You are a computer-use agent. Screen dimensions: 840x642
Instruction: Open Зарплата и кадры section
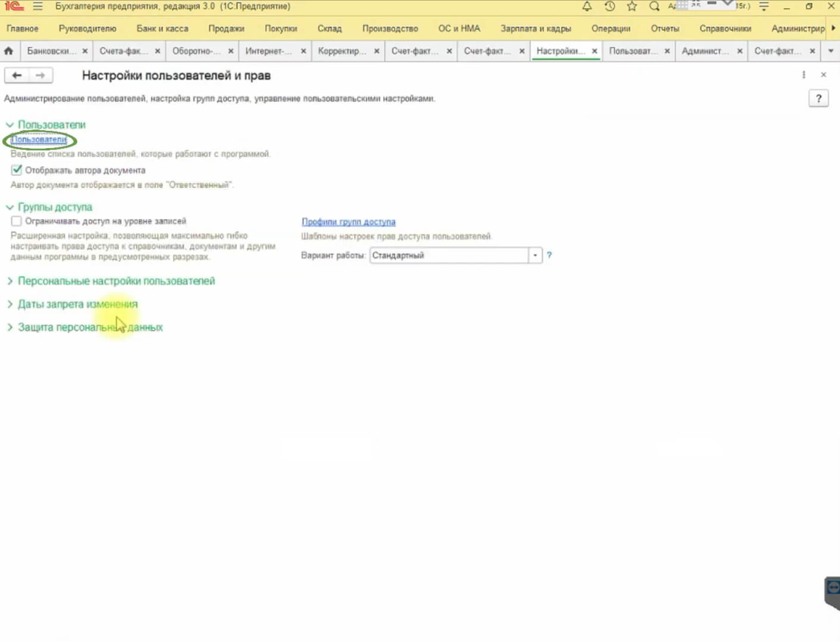click(x=536, y=29)
